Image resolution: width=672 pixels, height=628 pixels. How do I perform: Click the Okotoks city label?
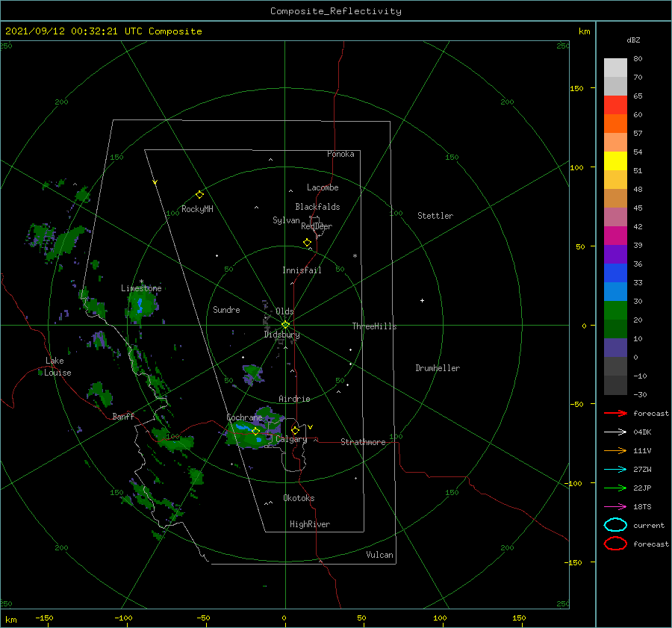(299, 498)
